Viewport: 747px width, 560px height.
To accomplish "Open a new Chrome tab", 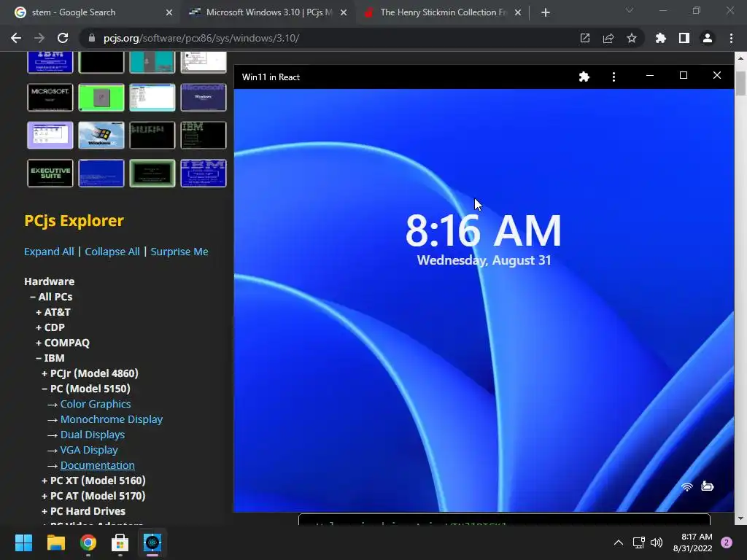I will click(546, 12).
